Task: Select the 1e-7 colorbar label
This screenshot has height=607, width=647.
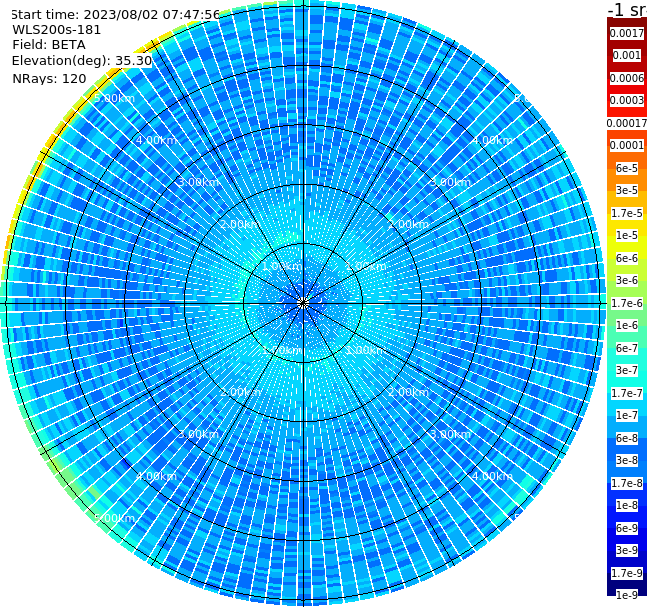Action: [x=627, y=415]
